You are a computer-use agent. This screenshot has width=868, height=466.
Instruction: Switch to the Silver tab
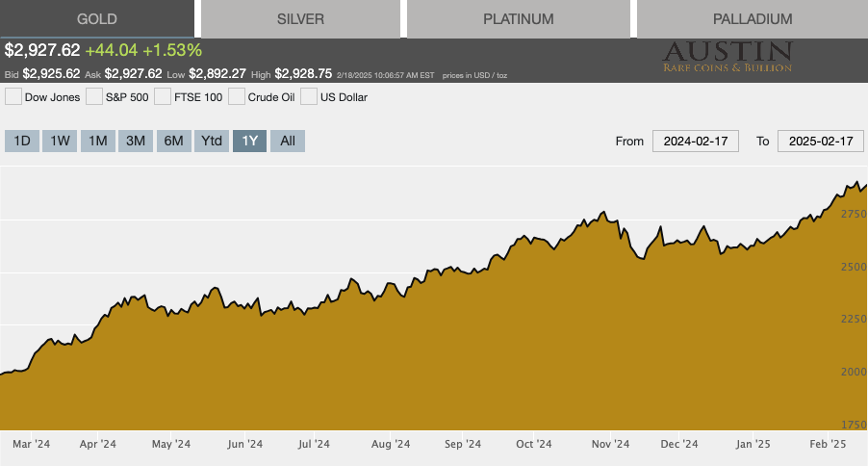(300, 19)
